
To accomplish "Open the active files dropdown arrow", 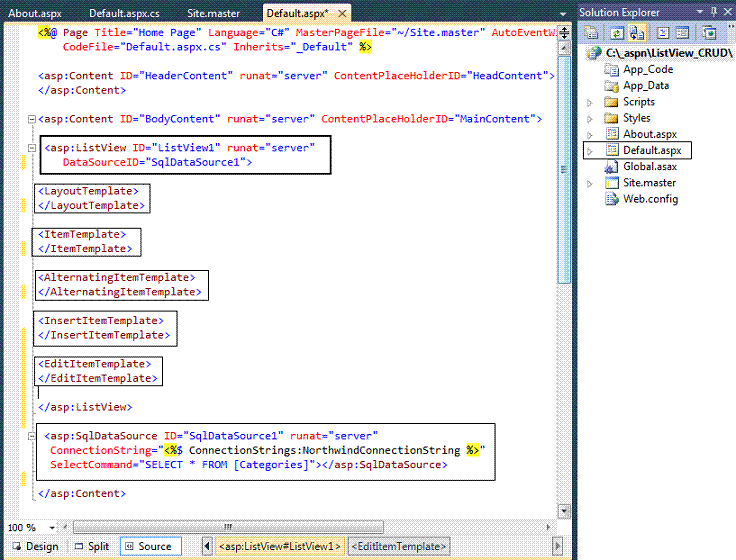I will point(563,14).
